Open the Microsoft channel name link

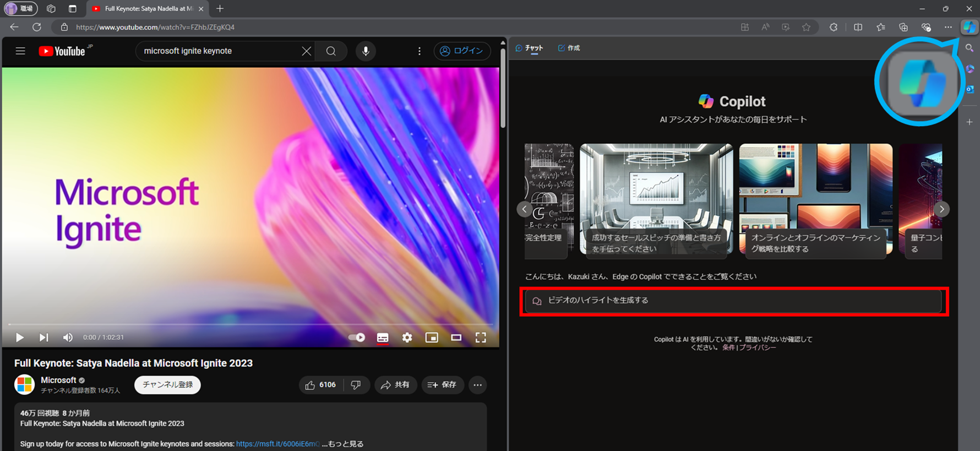click(x=58, y=380)
